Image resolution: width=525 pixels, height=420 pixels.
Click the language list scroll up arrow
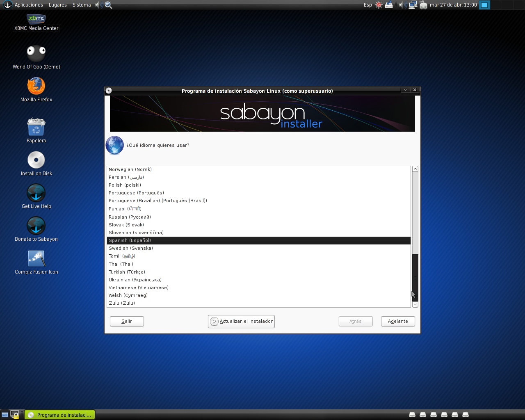coord(415,169)
